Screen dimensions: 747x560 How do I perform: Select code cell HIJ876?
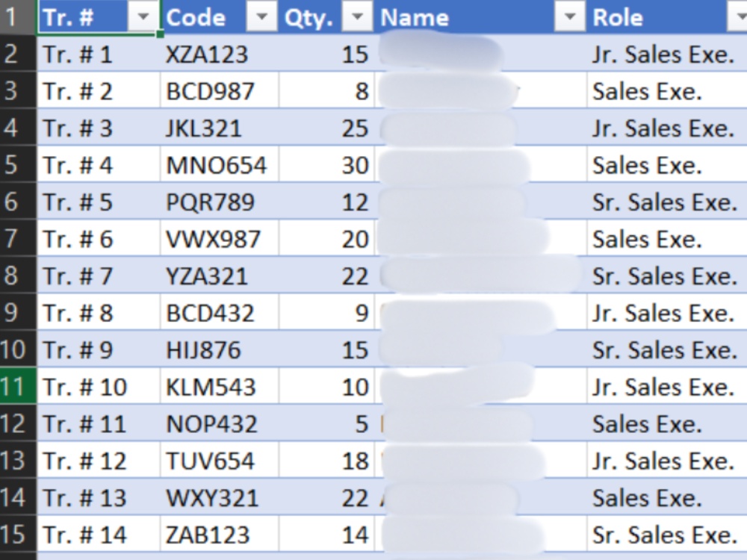click(x=220, y=349)
